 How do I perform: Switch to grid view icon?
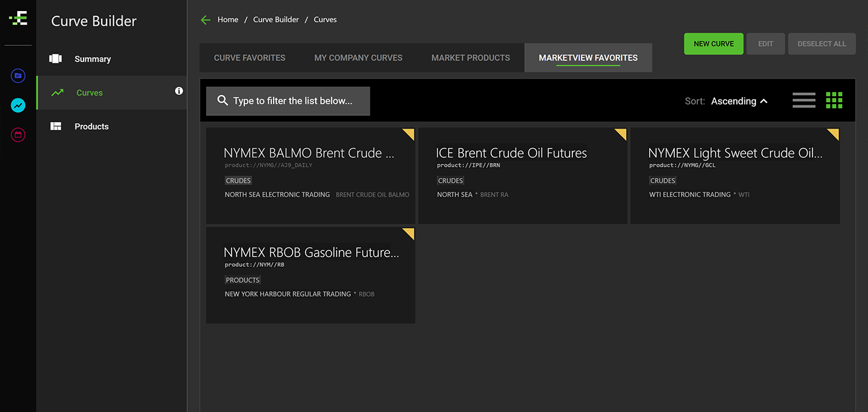point(834,101)
